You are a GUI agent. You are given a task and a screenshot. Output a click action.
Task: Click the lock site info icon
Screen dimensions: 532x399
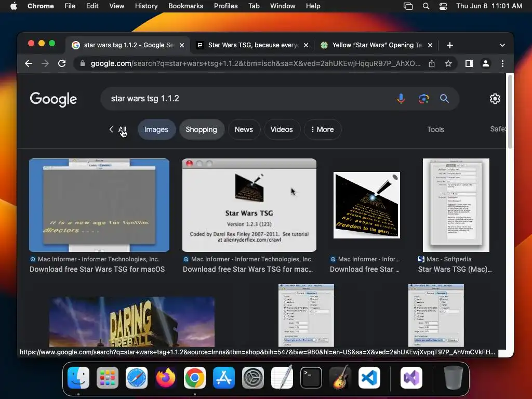pos(82,63)
